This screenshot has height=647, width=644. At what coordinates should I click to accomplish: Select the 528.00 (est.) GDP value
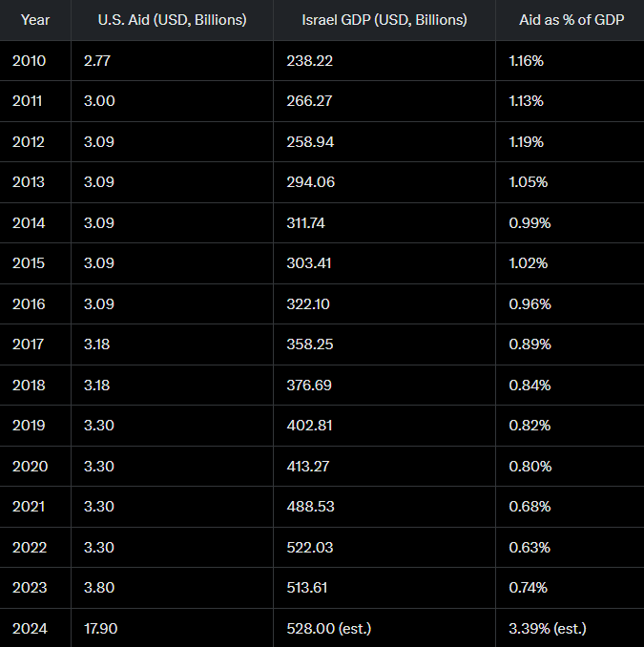[329, 629]
